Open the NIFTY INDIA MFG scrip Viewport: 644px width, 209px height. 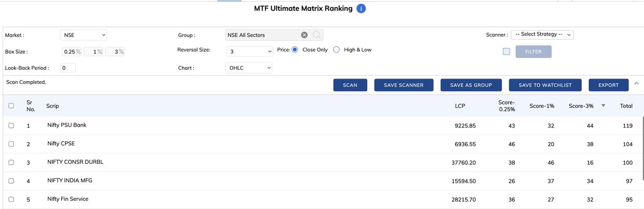70,181
